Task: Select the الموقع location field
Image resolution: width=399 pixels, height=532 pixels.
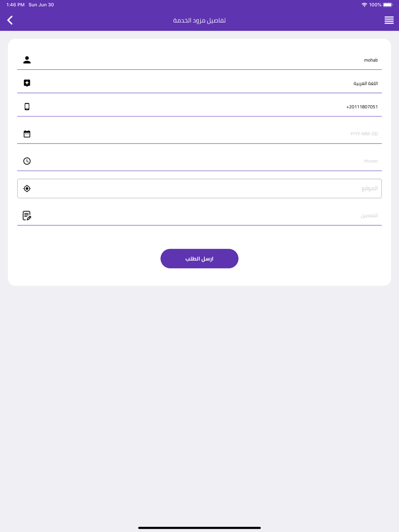Action: pos(199,188)
